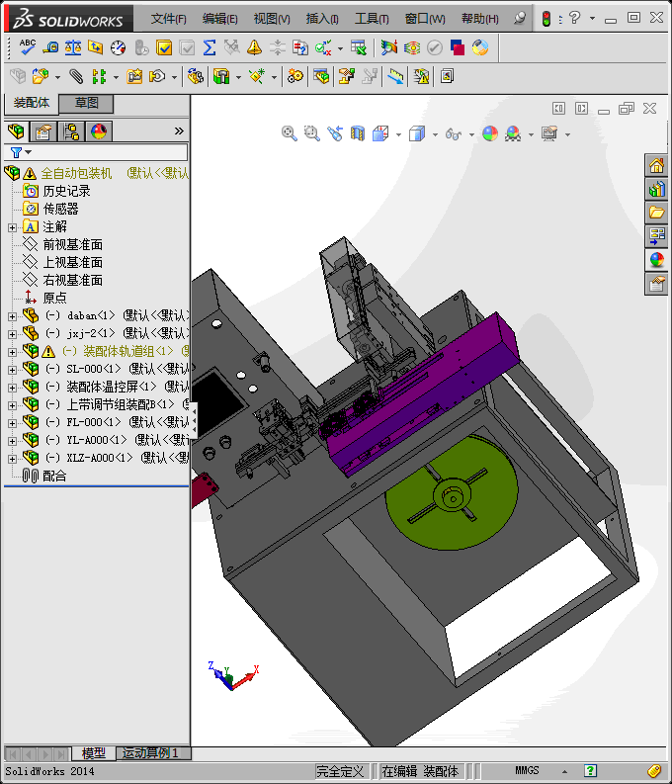Viewport: 672px width, 784px height.
Task: Expand the FL-000<1> component
Action: click(x=12, y=423)
